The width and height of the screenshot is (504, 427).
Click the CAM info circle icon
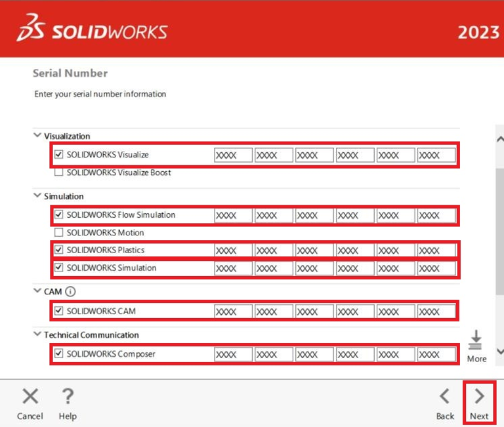(71, 293)
